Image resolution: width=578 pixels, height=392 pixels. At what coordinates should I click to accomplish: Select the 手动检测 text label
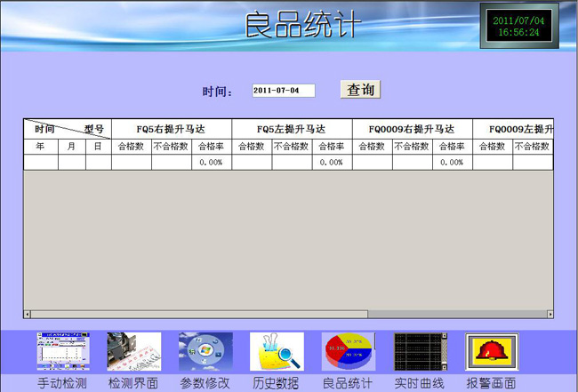point(62,383)
